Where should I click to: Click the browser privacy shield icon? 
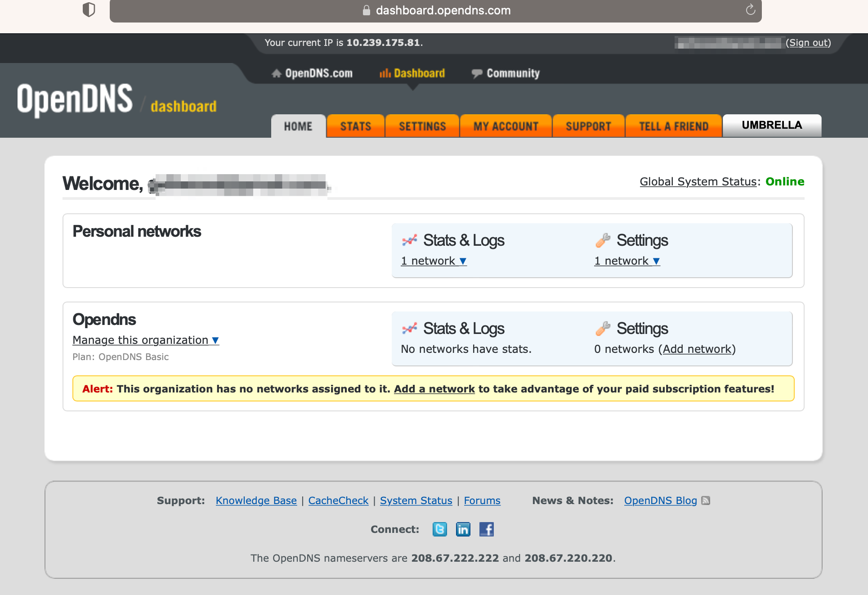(89, 9)
